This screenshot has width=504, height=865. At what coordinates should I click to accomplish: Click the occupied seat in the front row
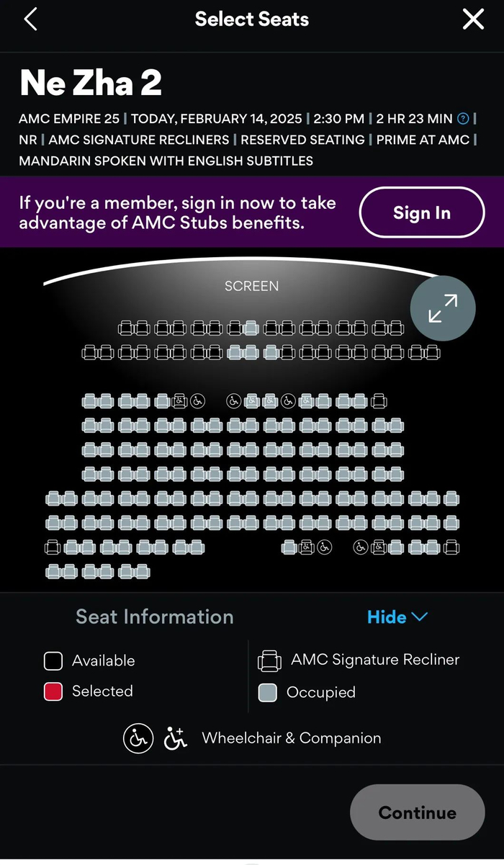(x=251, y=328)
